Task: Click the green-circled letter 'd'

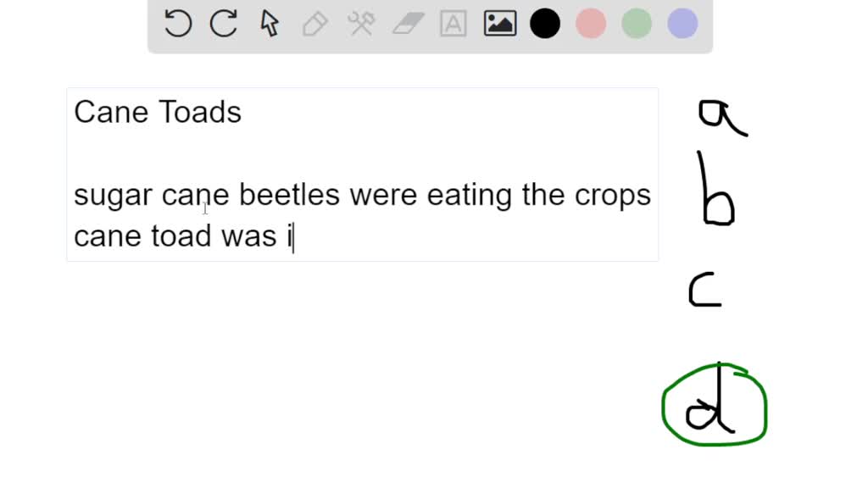Action: click(x=714, y=407)
